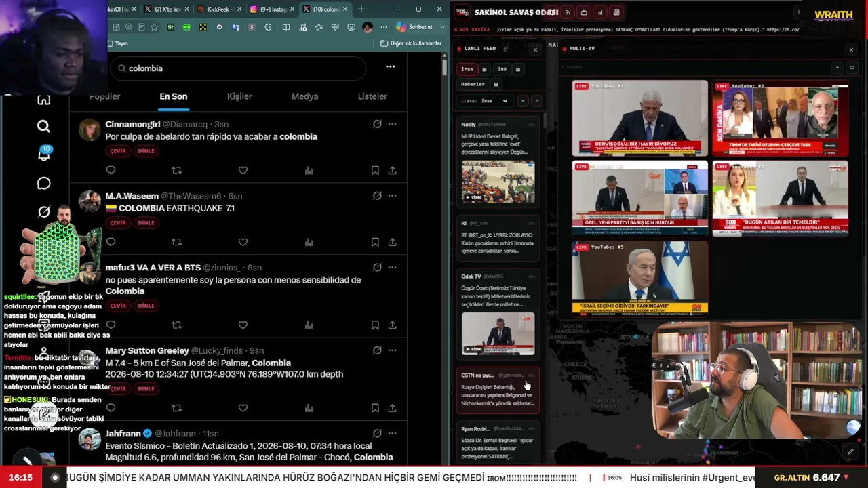Open the Cinnamongirl profile avatar
The image size is (868, 488).
tap(90, 129)
